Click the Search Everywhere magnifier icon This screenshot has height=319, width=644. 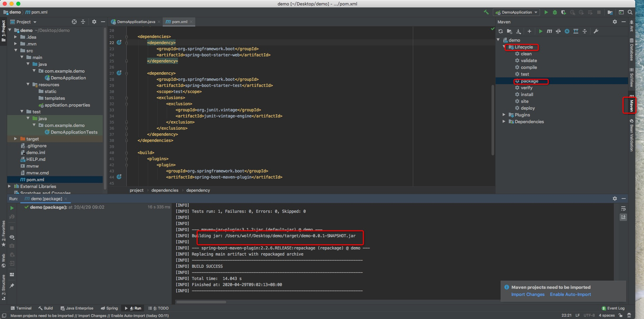630,12
